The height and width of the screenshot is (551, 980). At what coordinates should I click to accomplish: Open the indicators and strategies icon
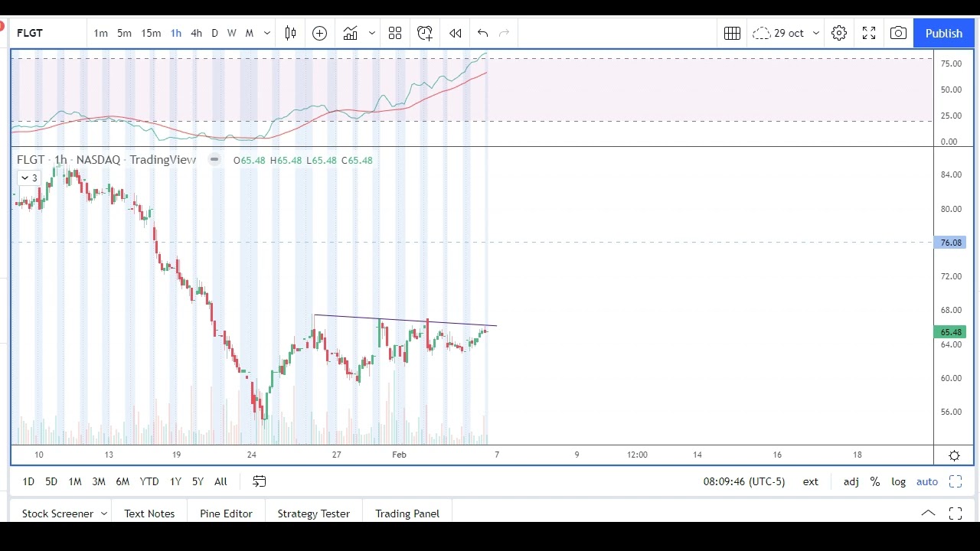pos(351,33)
